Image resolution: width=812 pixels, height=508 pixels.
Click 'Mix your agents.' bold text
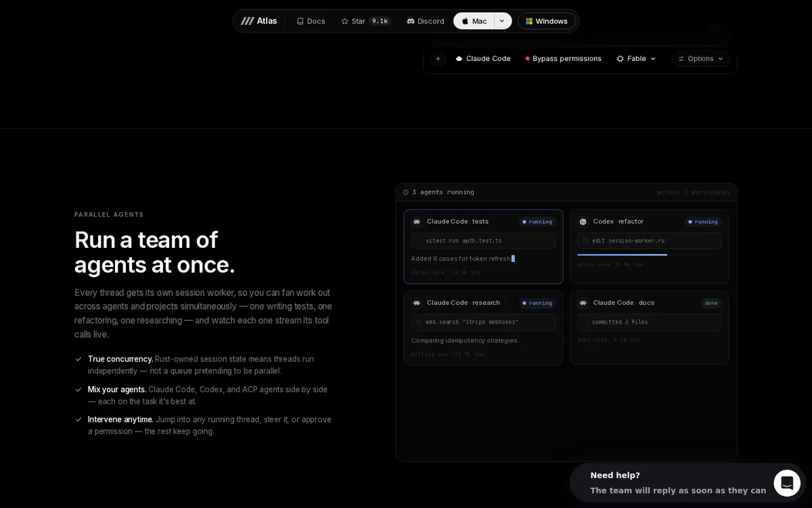(x=117, y=389)
